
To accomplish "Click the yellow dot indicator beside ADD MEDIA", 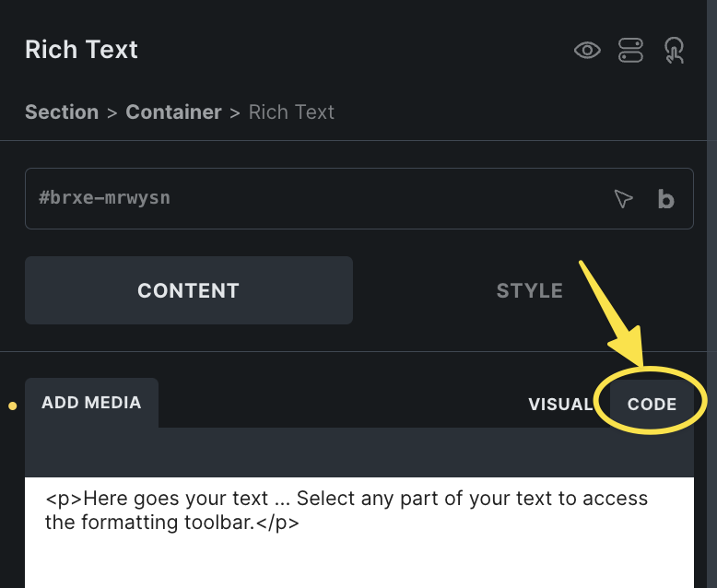I will (13, 405).
